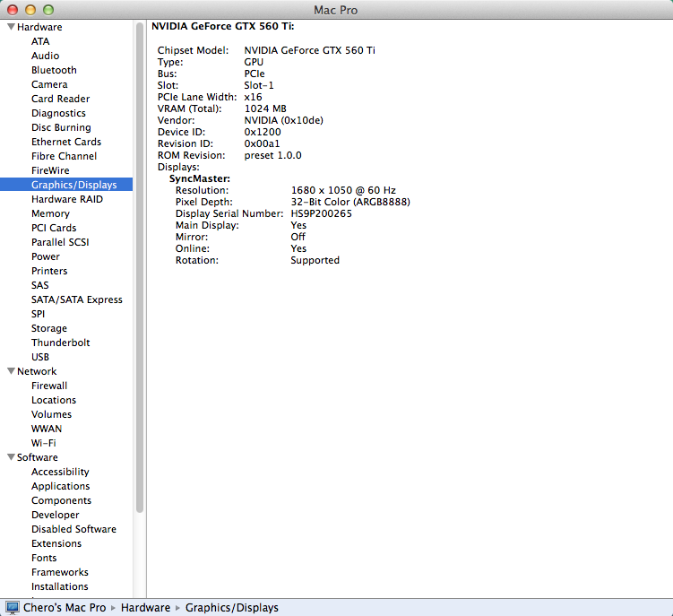Show Memory details
The width and height of the screenshot is (673, 616).
50,213
